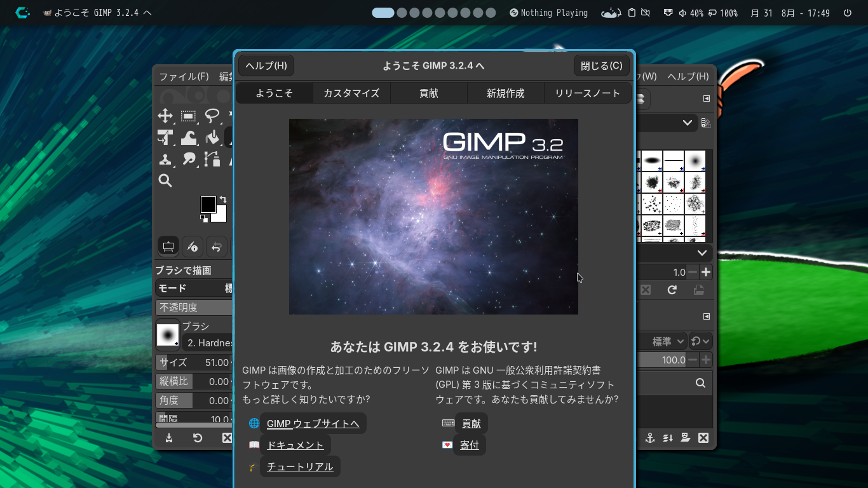Close the Welcome dialog with 閉じる(C)
The height and width of the screenshot is (488, 868).
(602, 65)
